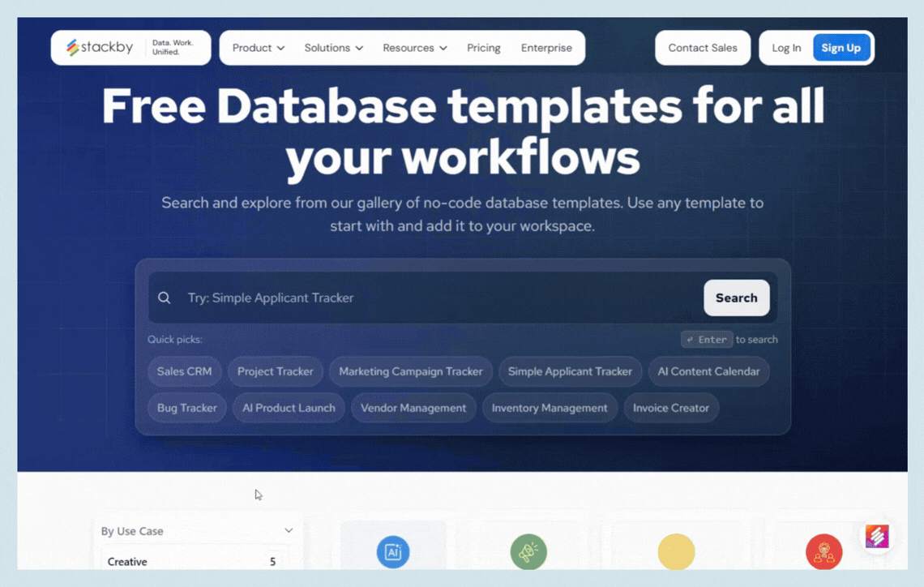Viewport: 924px width, 587px height.
Task: Expand the Solutions dropdown menu
Action: point(333,48)
